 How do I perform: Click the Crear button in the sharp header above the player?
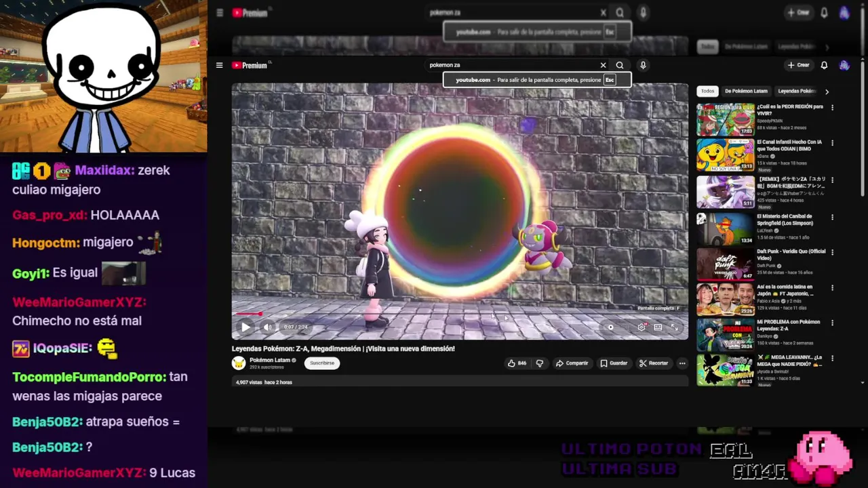799,65
